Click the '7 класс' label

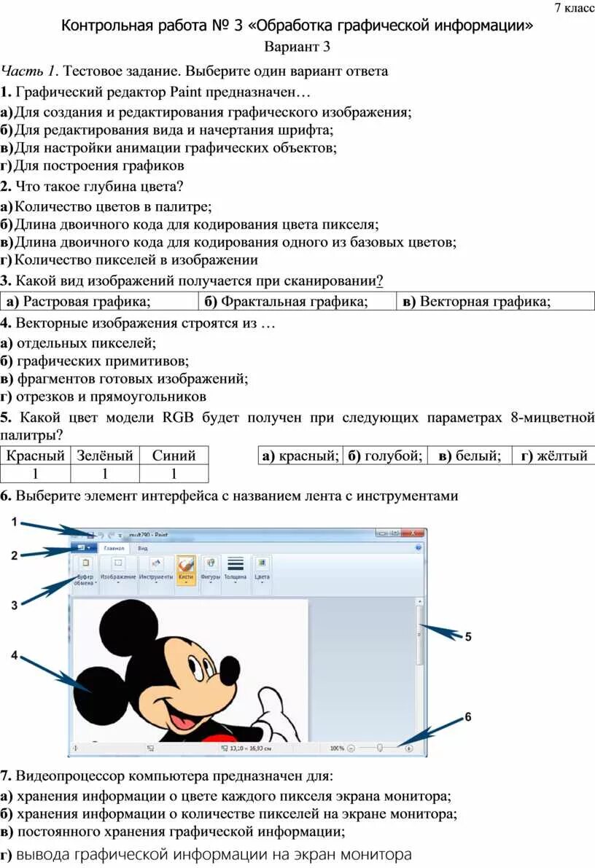pos(575,7)
